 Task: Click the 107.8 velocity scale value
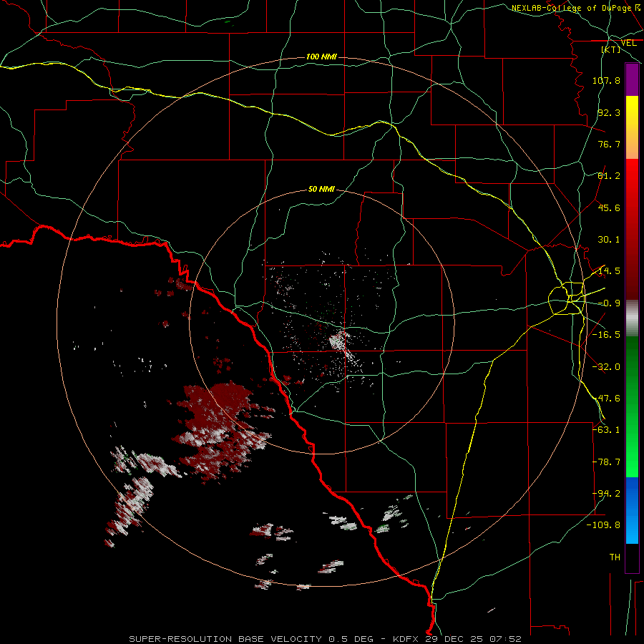click(606, 80)
